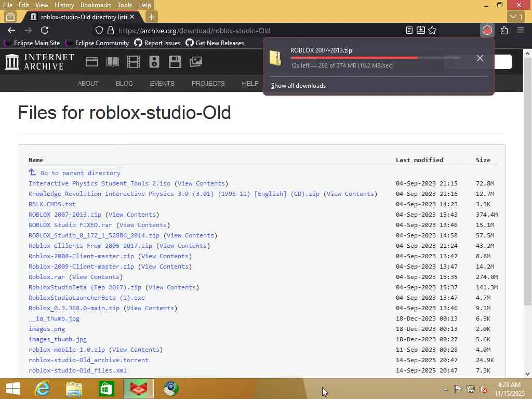Open the File menu
The width and height of the screenshot is (532, 399).
(7, 5)
